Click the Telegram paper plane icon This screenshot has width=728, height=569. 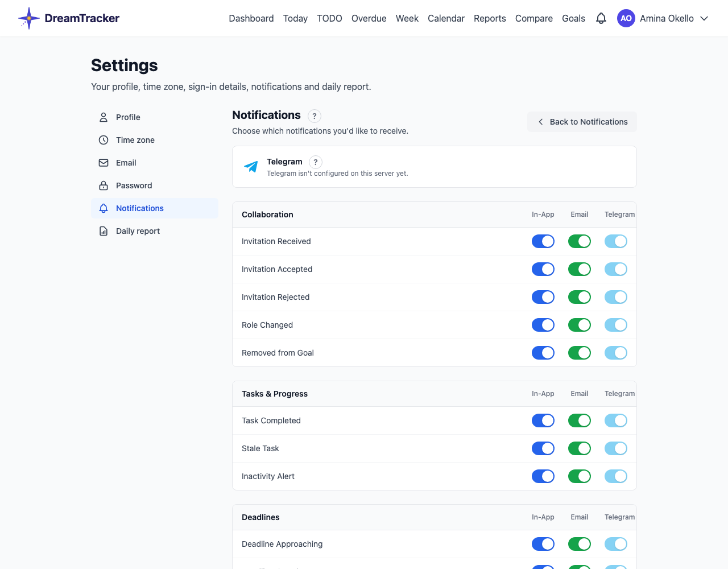pos(251,167)
